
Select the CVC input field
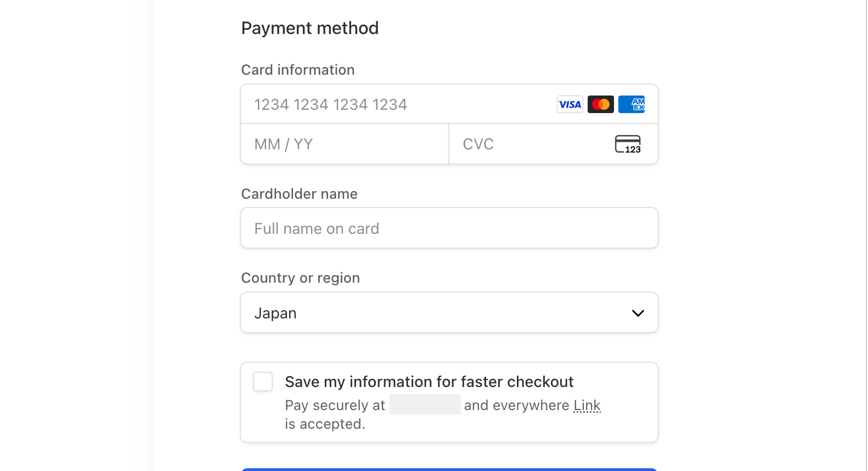(527, 144)
